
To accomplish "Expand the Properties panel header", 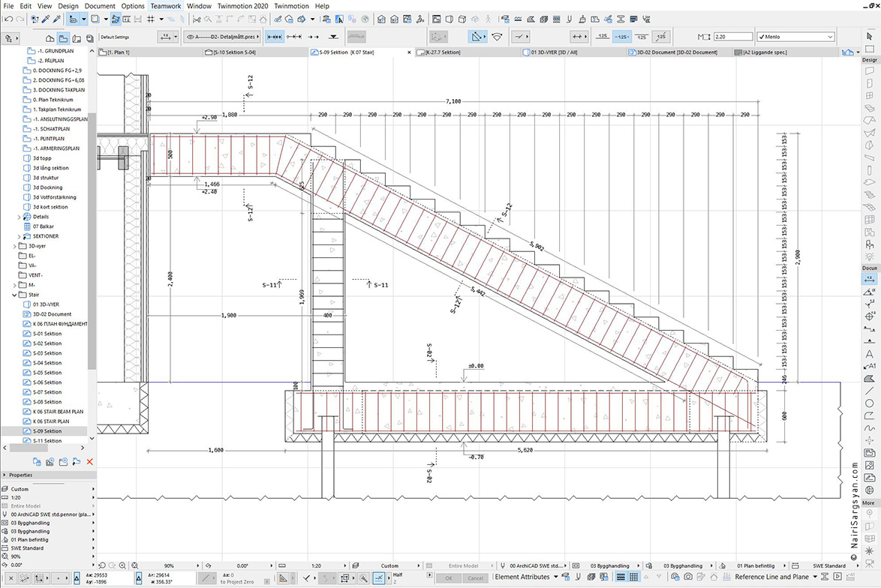I will [x=48, y=475].
